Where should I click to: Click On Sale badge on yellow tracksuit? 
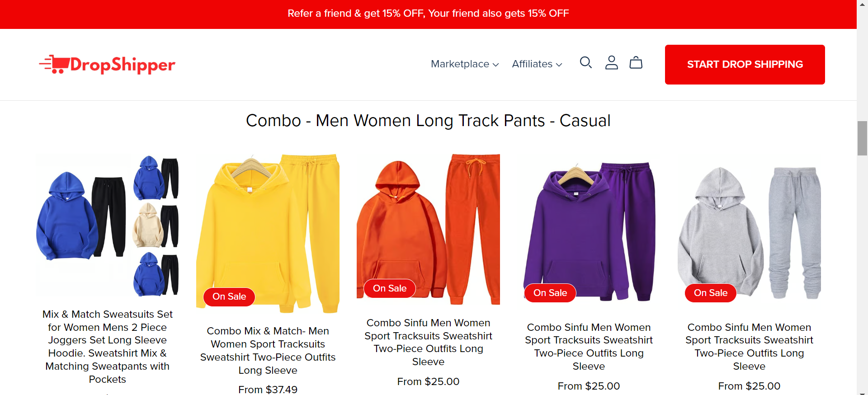(229, 297)
